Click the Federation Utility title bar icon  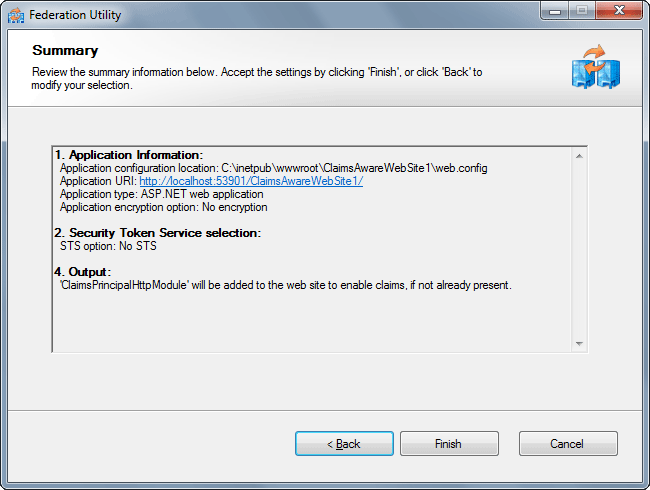15,15
